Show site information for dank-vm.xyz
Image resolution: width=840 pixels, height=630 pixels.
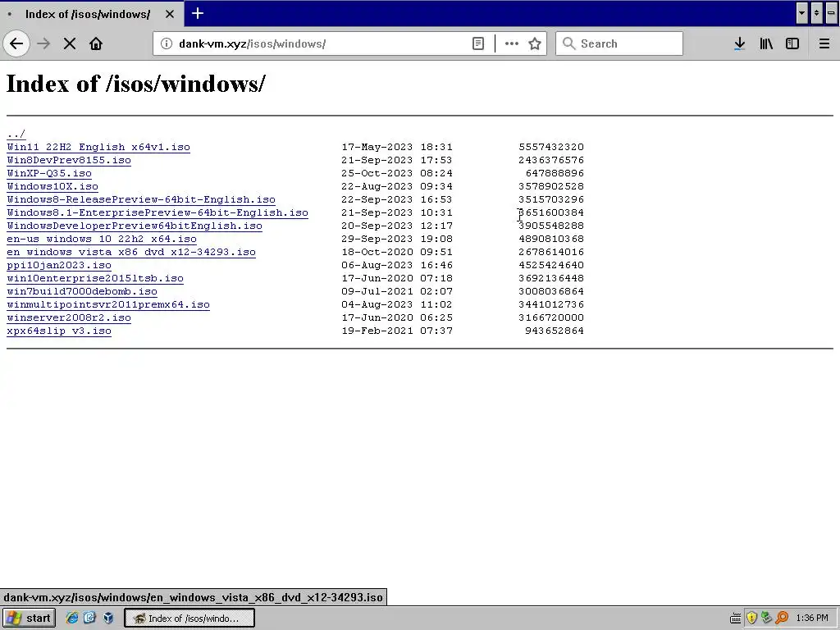[166, 43]
